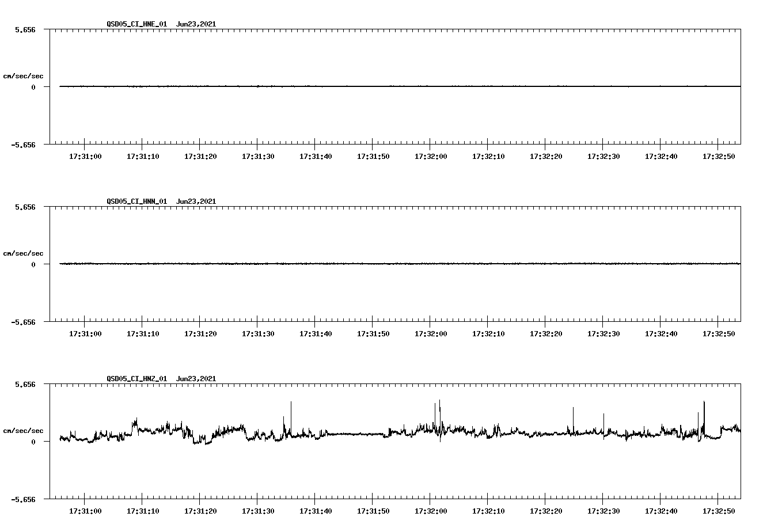Click the 17:31:20 time label under HNE plot
Screen dimensions: 782x532
pos(200,156)
